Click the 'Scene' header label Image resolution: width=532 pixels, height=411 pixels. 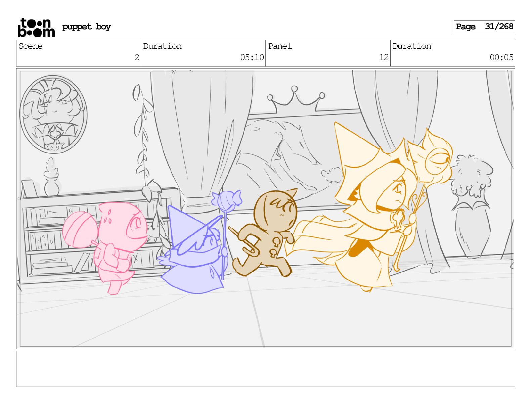pos(31,46)
